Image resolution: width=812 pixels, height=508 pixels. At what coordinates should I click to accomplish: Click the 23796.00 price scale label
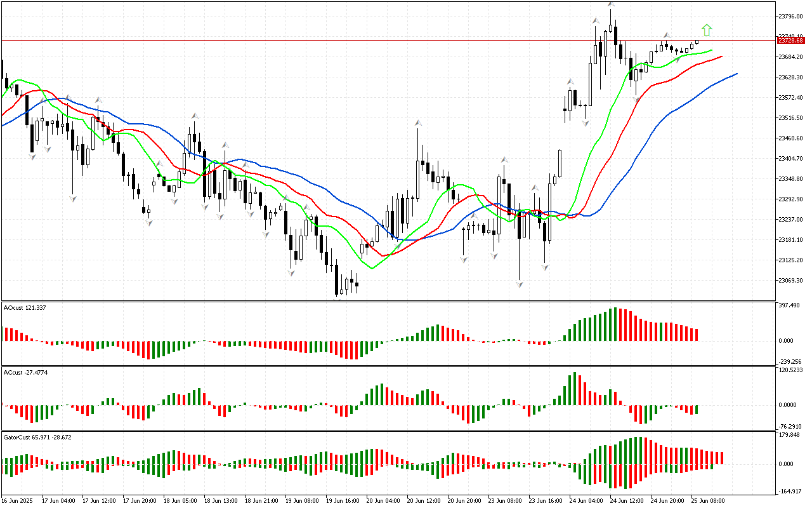(790, 16)
